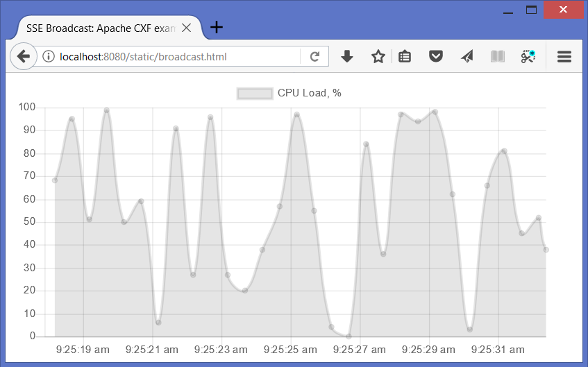The image size is (588, 367).
Task: Reload the page with the refresh icon
Action: click(314, 57)
